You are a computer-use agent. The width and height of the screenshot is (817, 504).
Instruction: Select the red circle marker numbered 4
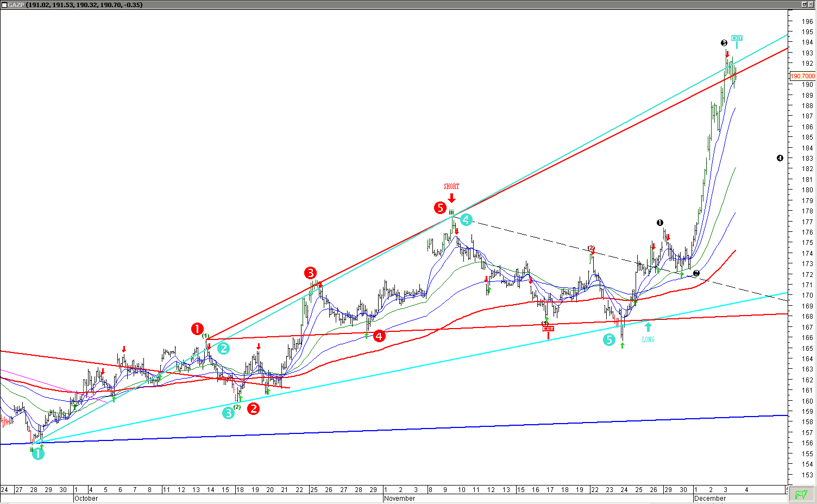click(x=379, y=336)
